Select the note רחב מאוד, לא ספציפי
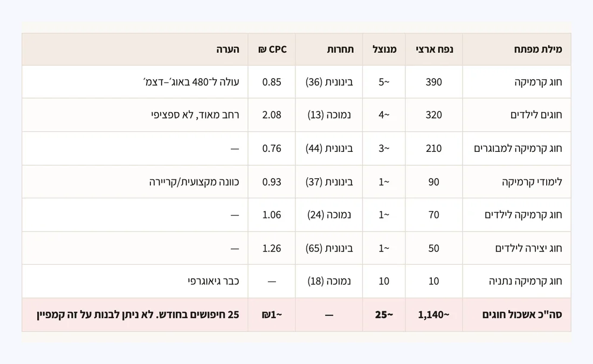Viewport: 593px width, 364px height. (195, 115)
